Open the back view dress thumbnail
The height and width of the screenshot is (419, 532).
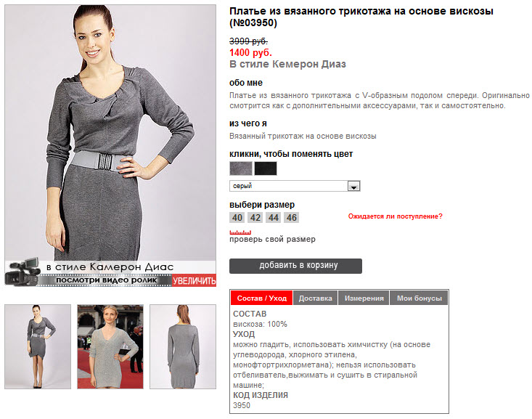[x=183, y=346]
